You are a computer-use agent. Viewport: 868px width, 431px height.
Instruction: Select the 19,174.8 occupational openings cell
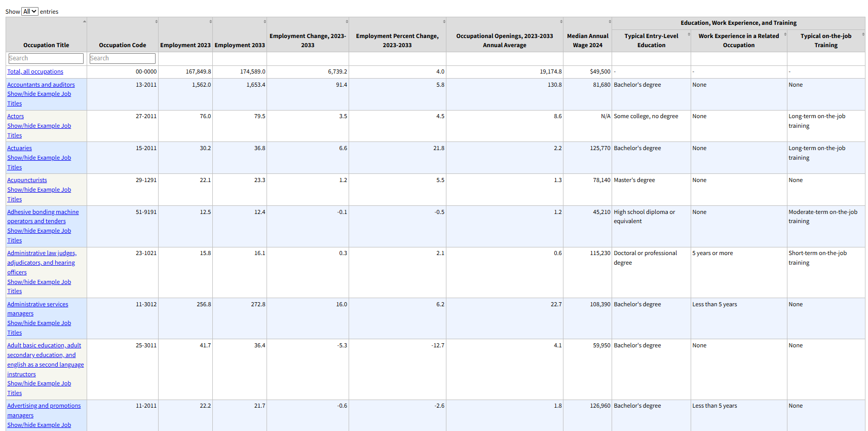pyautogui.click(x=505, y=72)
